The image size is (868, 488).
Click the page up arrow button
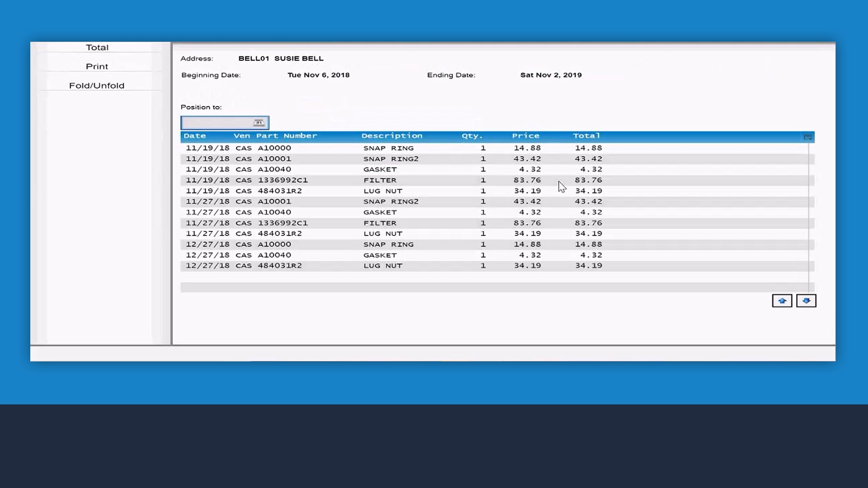(x=782, y=301)
